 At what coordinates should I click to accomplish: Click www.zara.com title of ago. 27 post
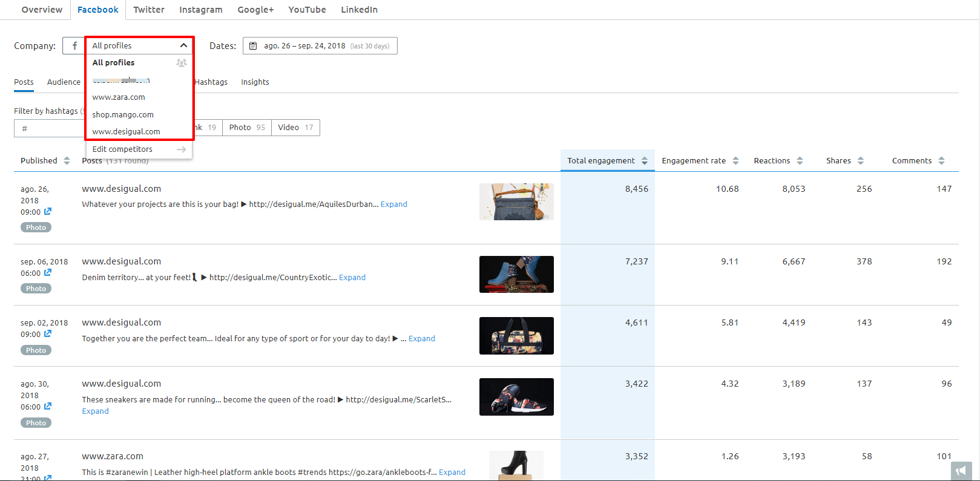click(113, 456)
